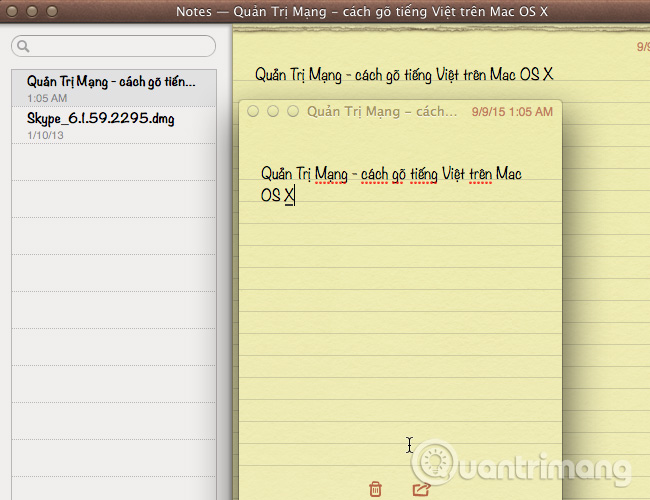Click the floating note title 'Quản Trị Mạng – cách...'
Image resolution: width=650 pixels, height=500 pixels.
382,112
